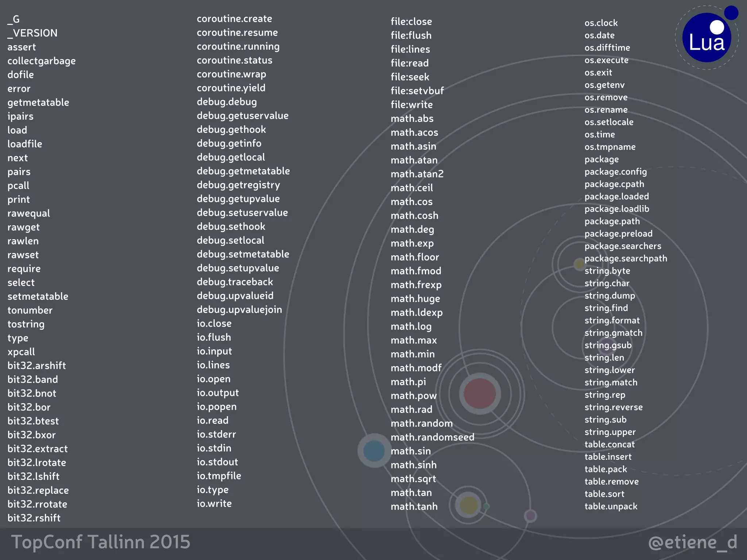Select the 'tonumber' entry

coord(30,310)
